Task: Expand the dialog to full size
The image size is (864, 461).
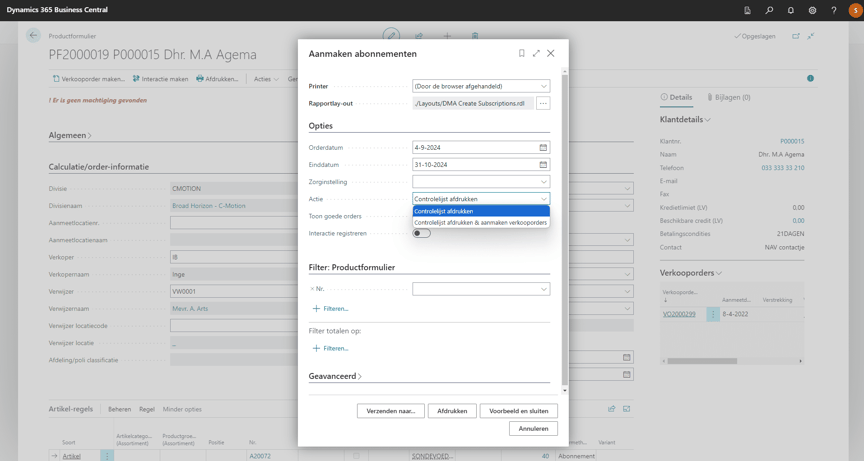Action: point(536,53)
